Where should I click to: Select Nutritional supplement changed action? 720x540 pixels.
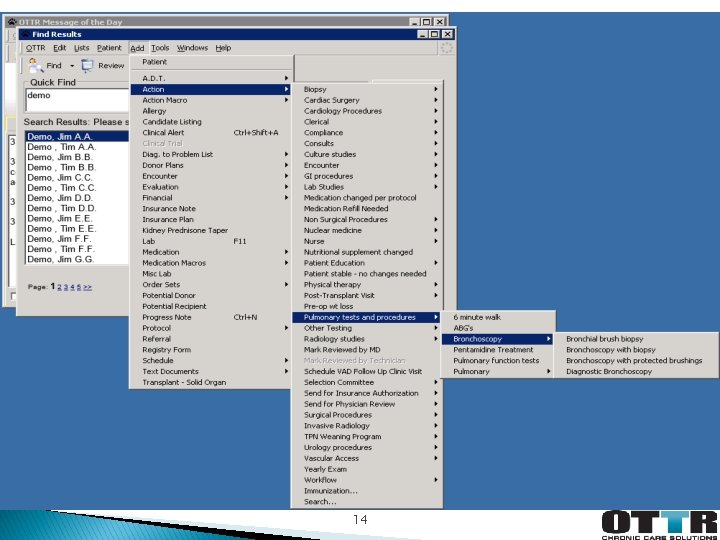point(367,252)
